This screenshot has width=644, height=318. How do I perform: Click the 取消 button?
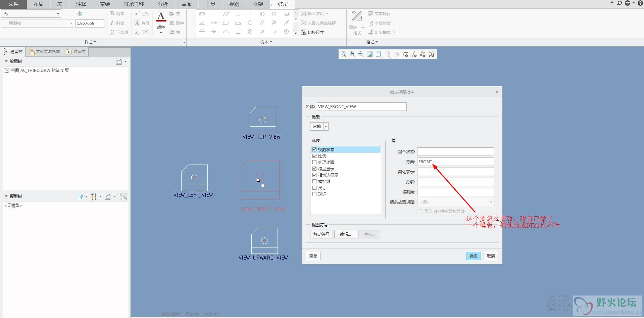coord(491,256)
